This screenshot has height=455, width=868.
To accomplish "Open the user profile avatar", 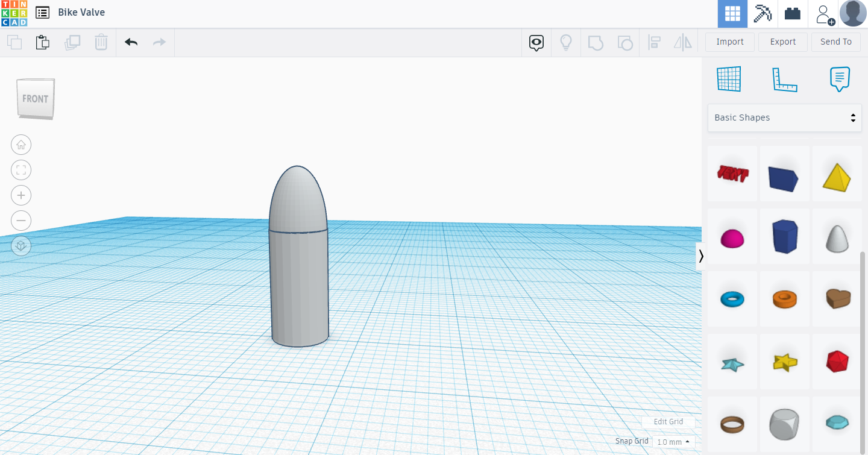I will tap(853, 13).
